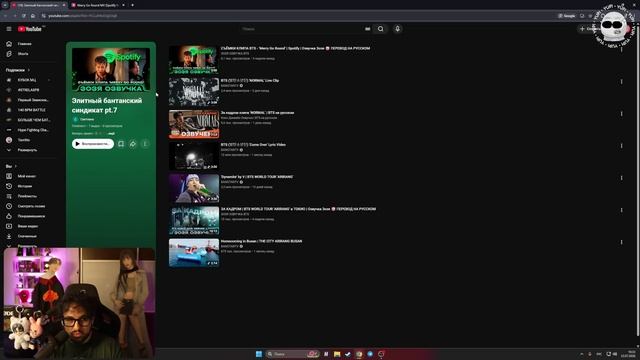Open File Explorer from the taskbar
The width and height of the screenshot is (640, 360).
337,354
